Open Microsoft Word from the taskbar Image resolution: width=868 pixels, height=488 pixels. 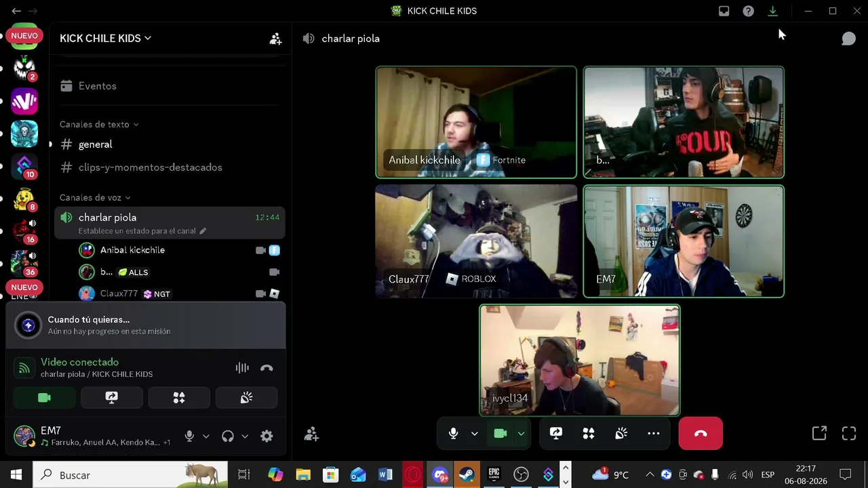pos(385,475)
